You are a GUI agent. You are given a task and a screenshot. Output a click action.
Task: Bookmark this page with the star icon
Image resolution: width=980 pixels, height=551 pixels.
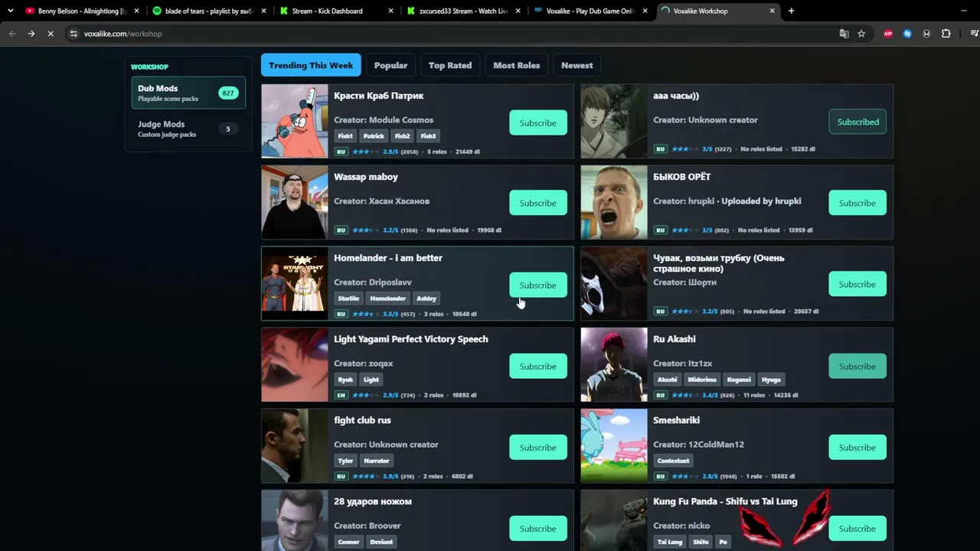(x=861, y=34)
